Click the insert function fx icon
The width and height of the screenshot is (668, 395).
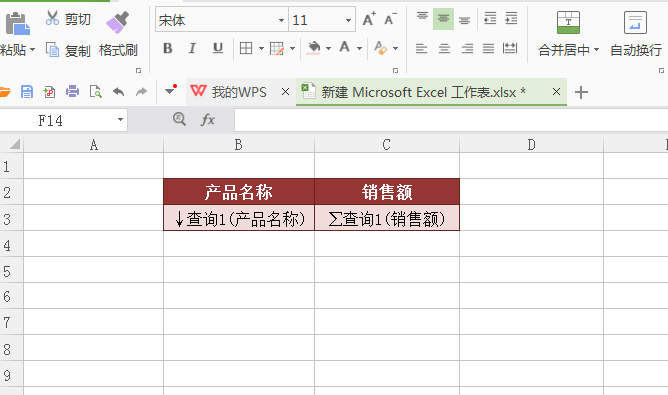[208, 120]
